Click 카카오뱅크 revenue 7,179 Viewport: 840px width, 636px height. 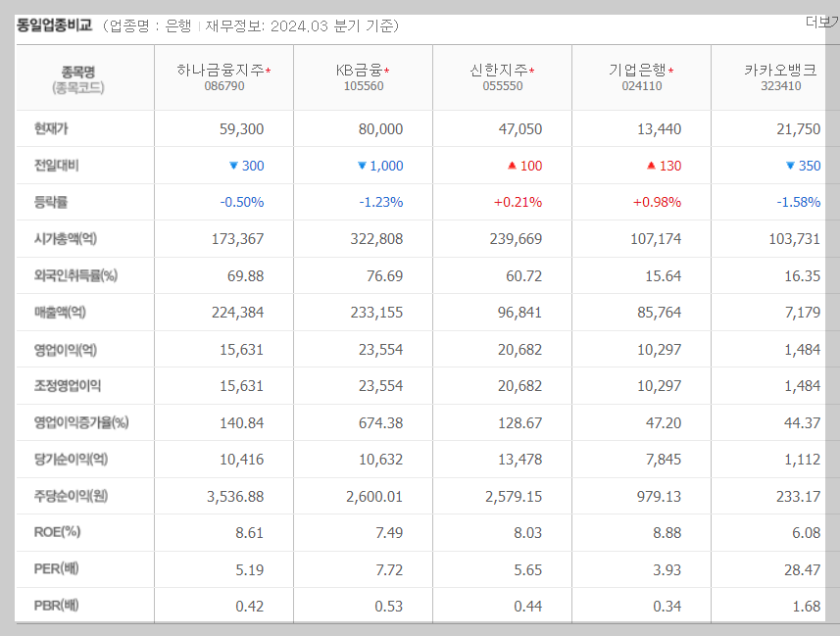(803, 313)
